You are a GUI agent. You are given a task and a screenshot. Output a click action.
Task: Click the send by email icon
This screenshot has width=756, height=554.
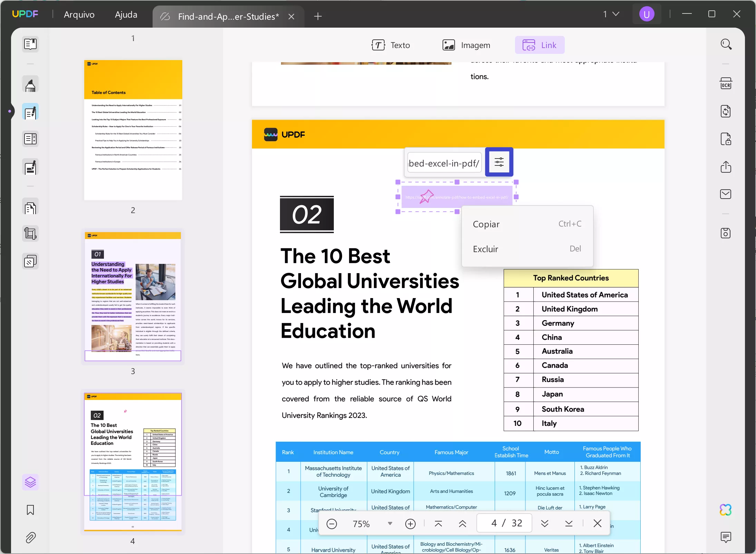pos(726,194)
